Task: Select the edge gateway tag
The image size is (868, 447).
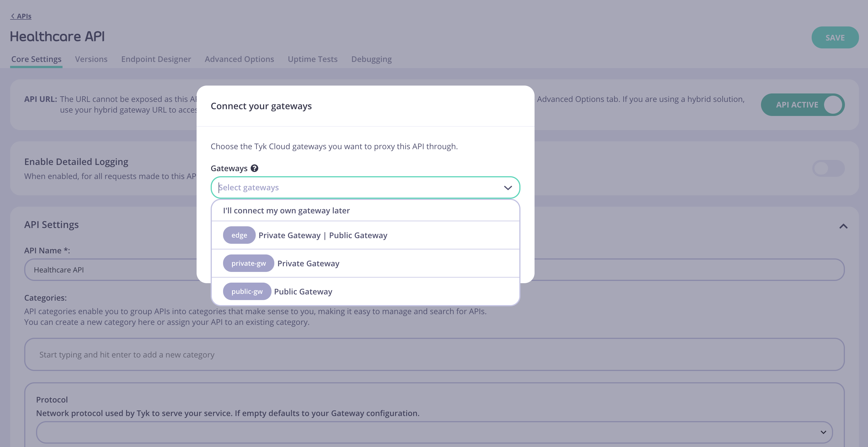Action: click(x=239, y=235)
